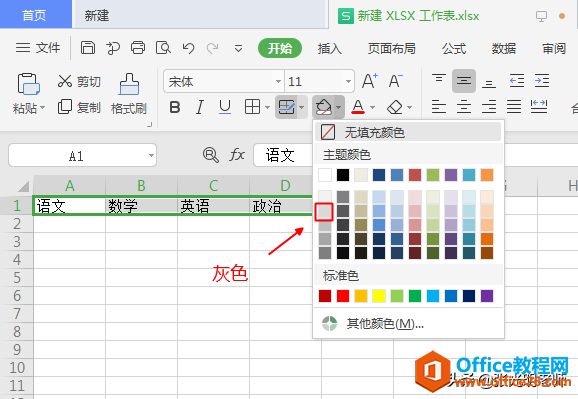Image resolution: width=578 pixels, height=399 pixels.
Task: Switch to the 数据 ribbon tab
Action: click(504, 48)
